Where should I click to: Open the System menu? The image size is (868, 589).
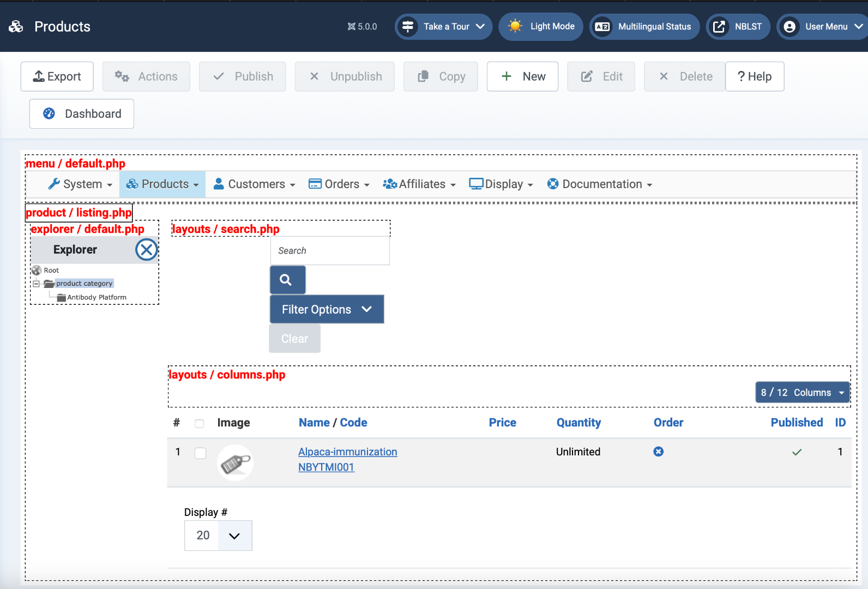click(80, 184)
